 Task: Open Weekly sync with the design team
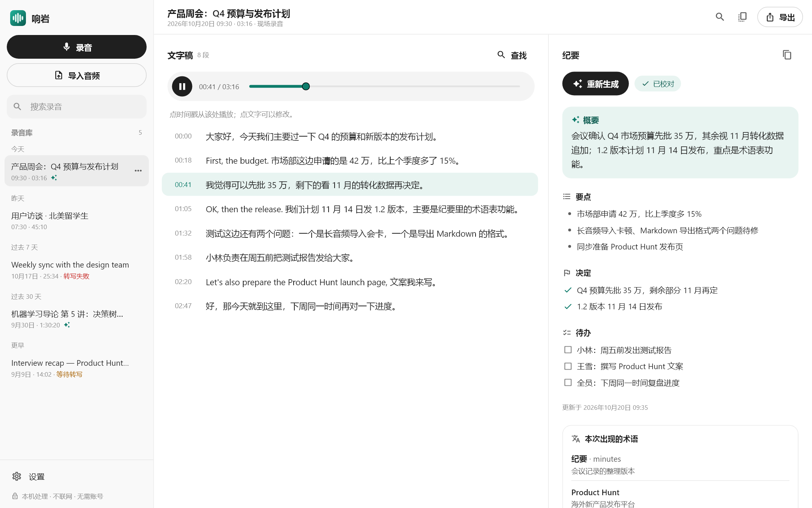pos(77,270)
